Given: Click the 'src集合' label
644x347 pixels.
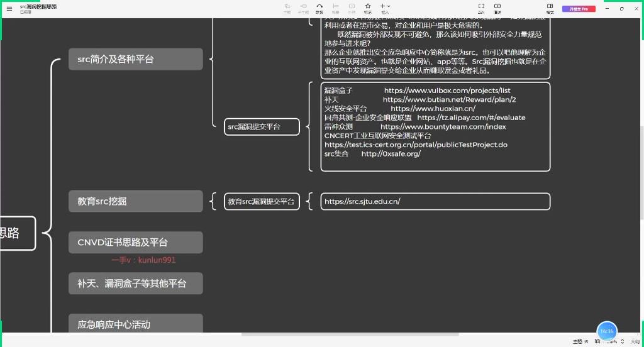Looking at the screenshot, I should pyautogui.click(x=336, y=153).
